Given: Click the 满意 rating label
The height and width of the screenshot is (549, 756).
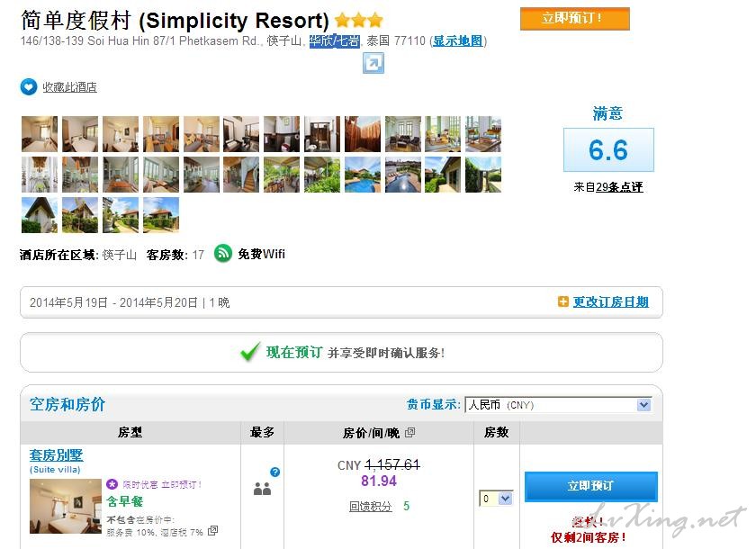Looking at the screenshot, I should click(x=607, y=113).
